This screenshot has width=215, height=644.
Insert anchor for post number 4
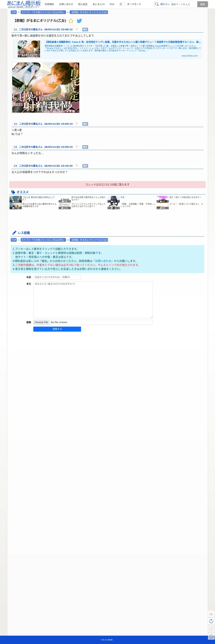click(x=15, y=166)
